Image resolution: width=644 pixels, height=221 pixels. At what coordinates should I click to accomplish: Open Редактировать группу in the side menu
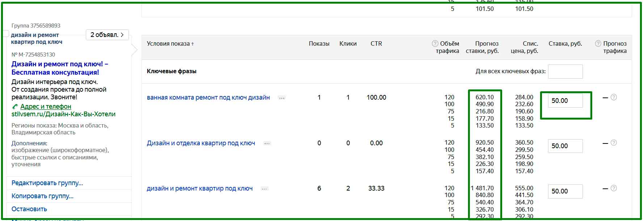click(47, 183)
